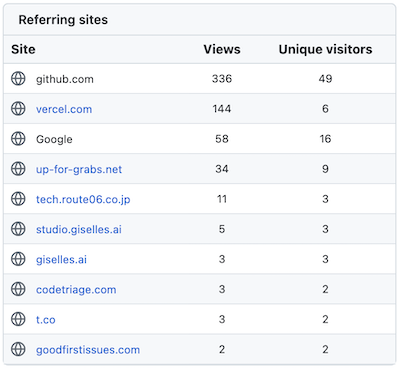Click the globe icon beside goodfirstissues.com

point(18,349)
